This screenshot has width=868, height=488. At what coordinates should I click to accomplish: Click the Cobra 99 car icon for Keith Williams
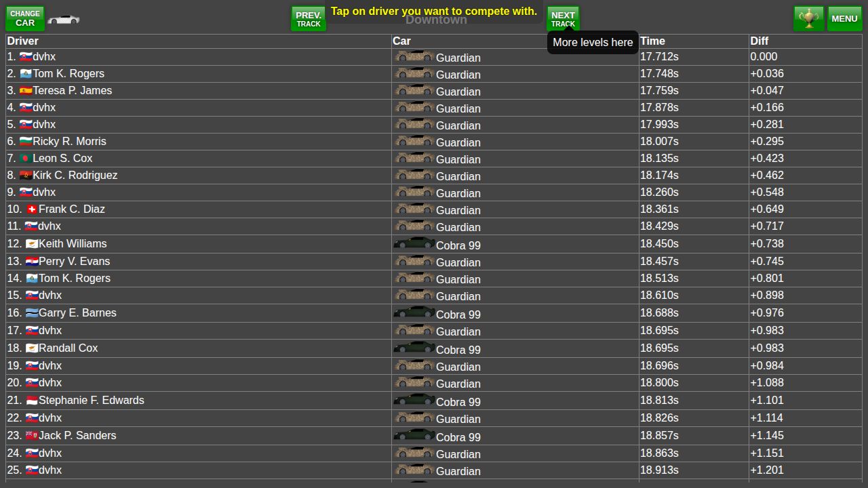pos(414,243)
